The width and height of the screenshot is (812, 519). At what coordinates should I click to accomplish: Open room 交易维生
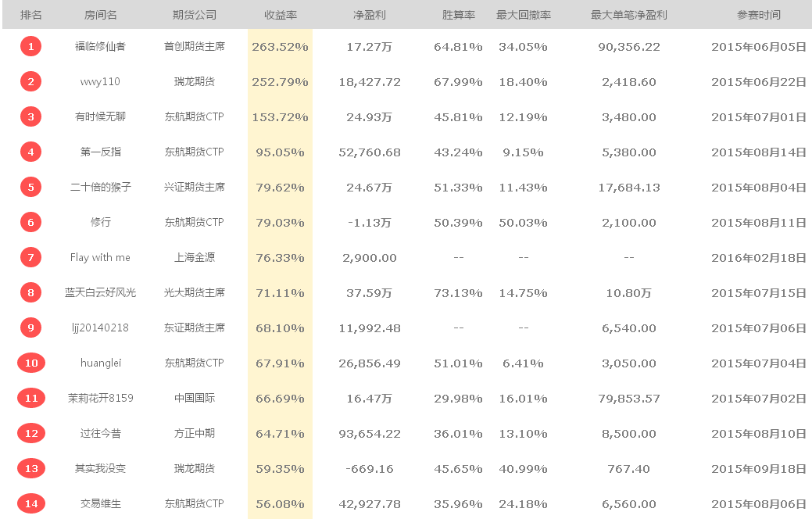point(101,503)
